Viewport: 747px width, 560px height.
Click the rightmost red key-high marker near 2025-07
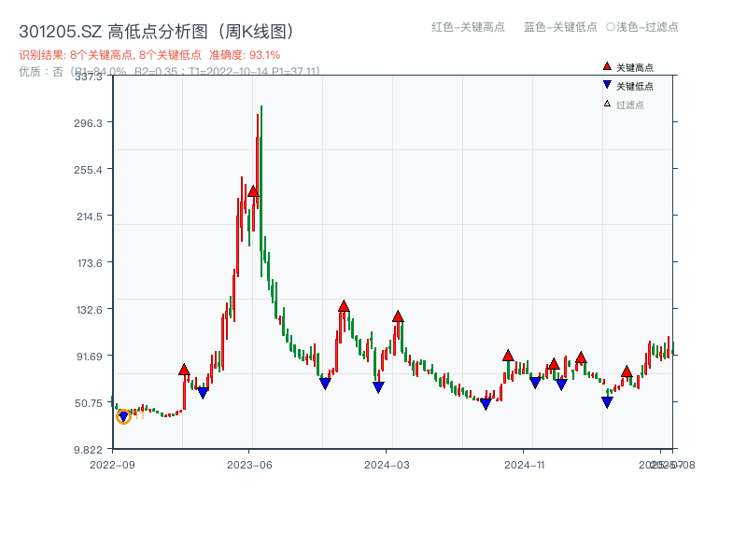[626, 371]
